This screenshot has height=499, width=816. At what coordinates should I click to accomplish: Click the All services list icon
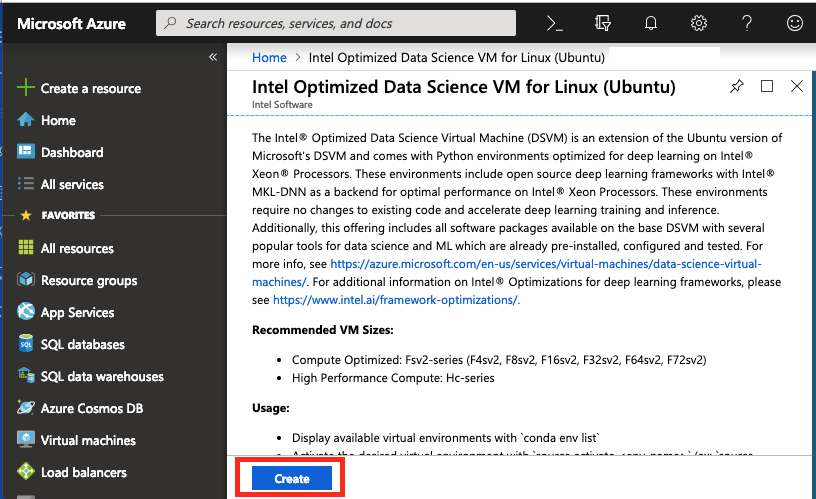pyautogui.click(x=26, y=184)
